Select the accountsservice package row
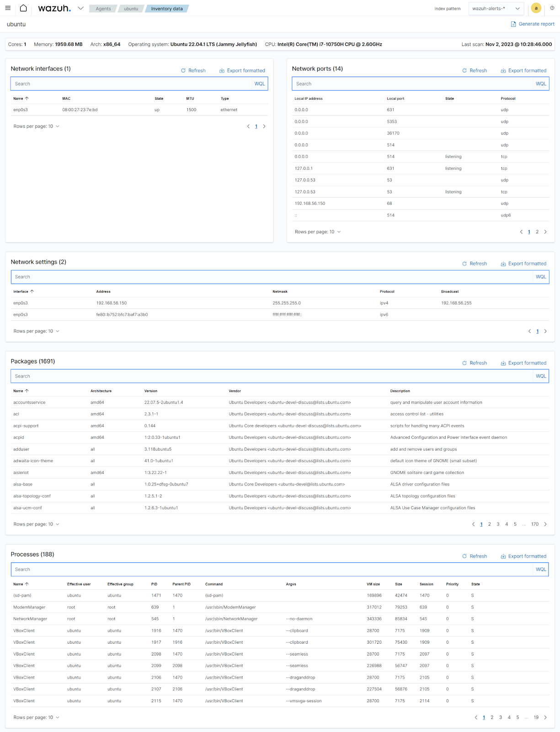Image resolution: width=560 pixels, height=732 pixels. click(280, 403)
